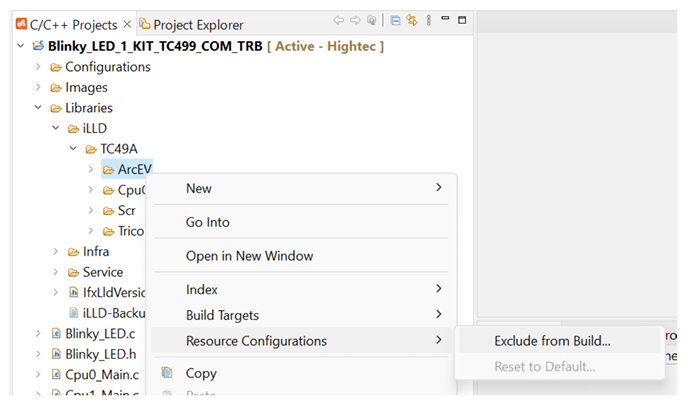Screen dimensions: 694x406
Task: Select Go Into from context menu
Action: click(x=208, y=222)
